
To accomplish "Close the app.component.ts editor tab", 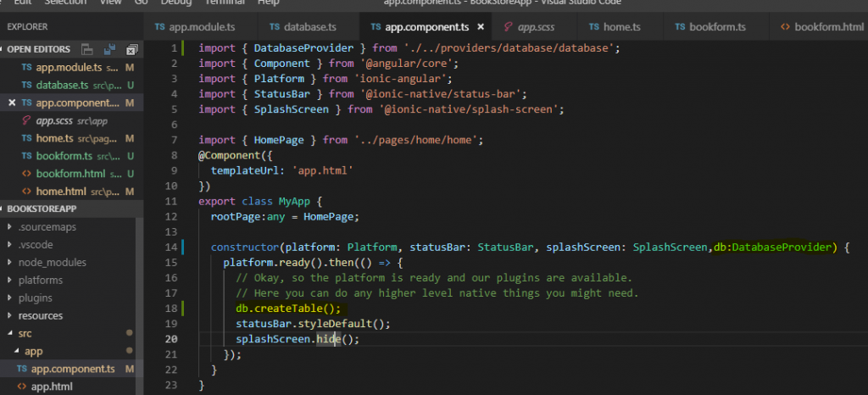I will coord(481,27).
